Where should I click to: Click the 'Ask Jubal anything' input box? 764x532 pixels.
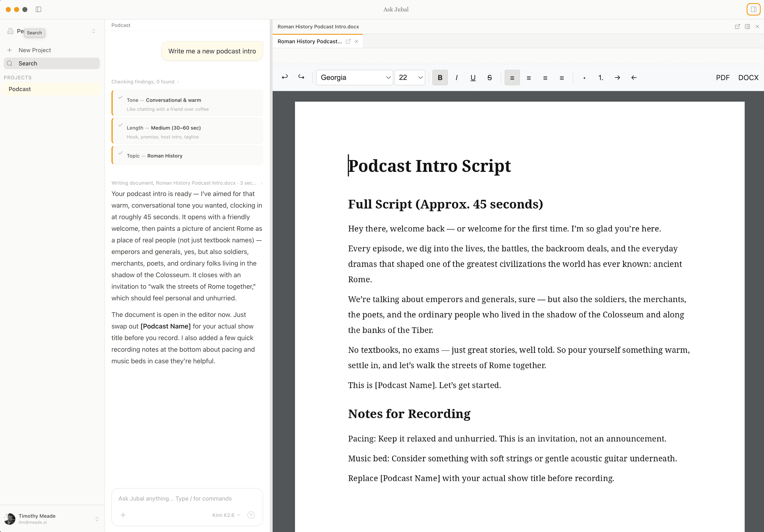(187, 498)
